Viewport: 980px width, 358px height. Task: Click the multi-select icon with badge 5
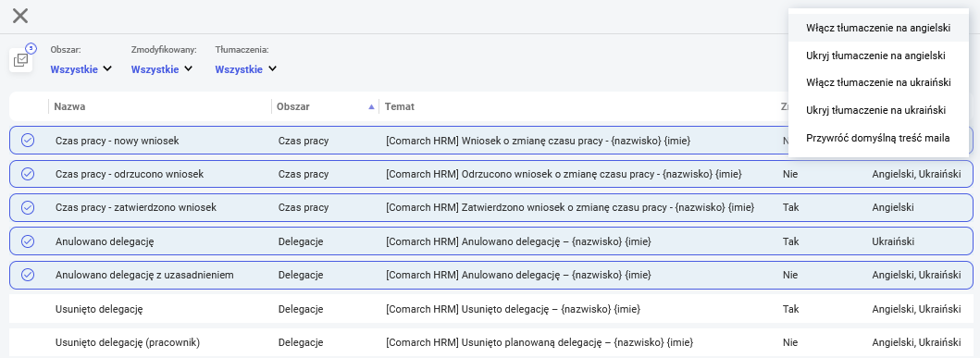point(21,60)
